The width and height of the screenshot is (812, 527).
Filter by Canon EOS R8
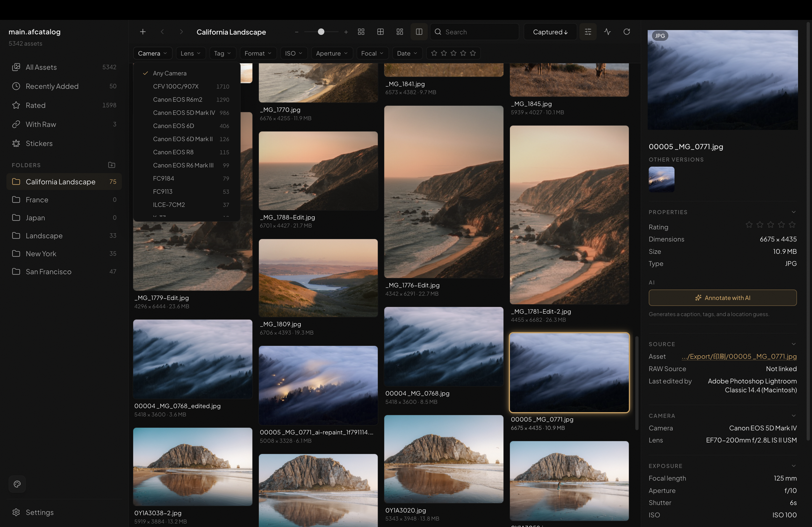187,152
